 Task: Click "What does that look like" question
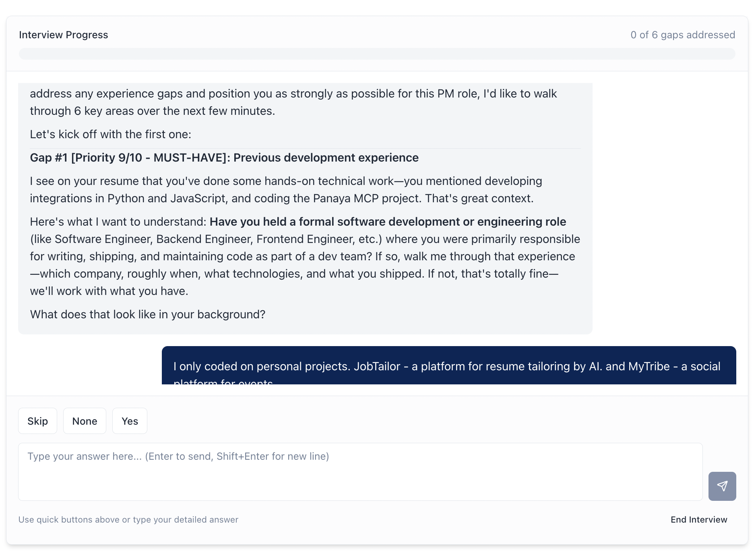click(148, 314)
